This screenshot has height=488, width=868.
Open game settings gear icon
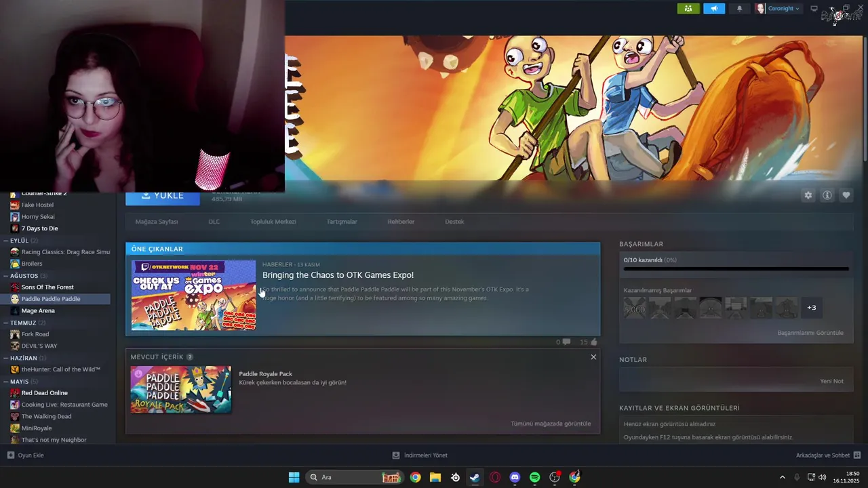click(808, 195)
